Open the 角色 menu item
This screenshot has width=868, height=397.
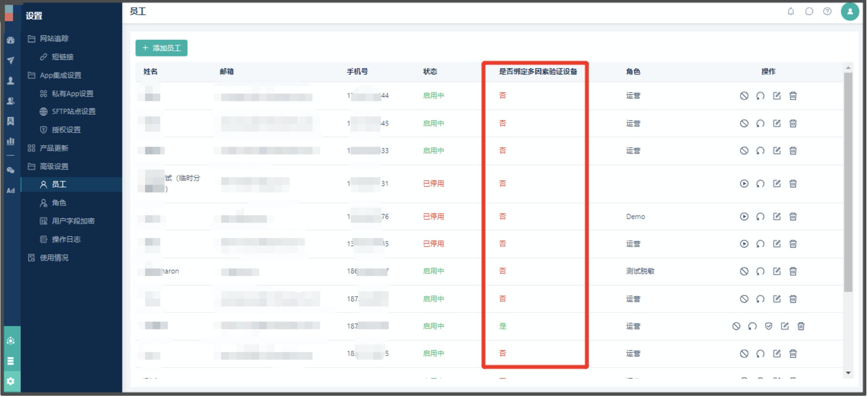(59, 203)
